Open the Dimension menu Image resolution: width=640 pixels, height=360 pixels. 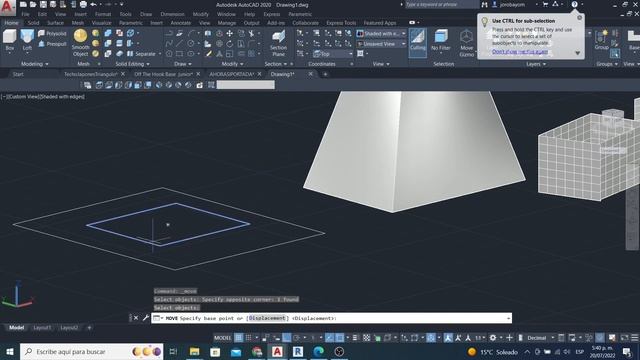172,14
